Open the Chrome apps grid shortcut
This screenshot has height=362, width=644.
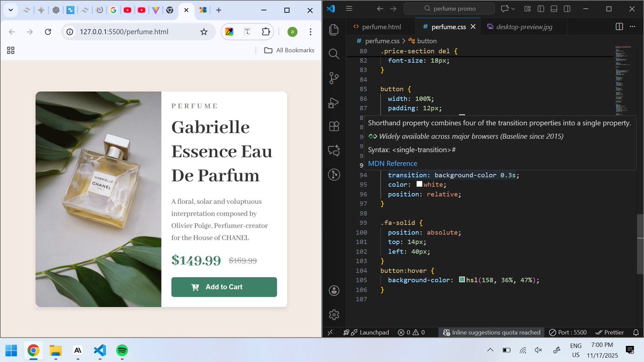[x=11, y=50]
